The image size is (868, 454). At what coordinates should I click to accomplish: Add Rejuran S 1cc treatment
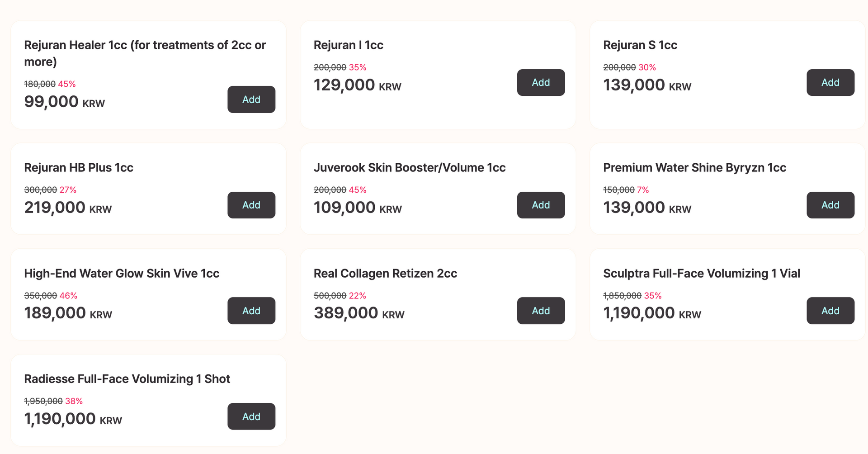pos(830,83)
